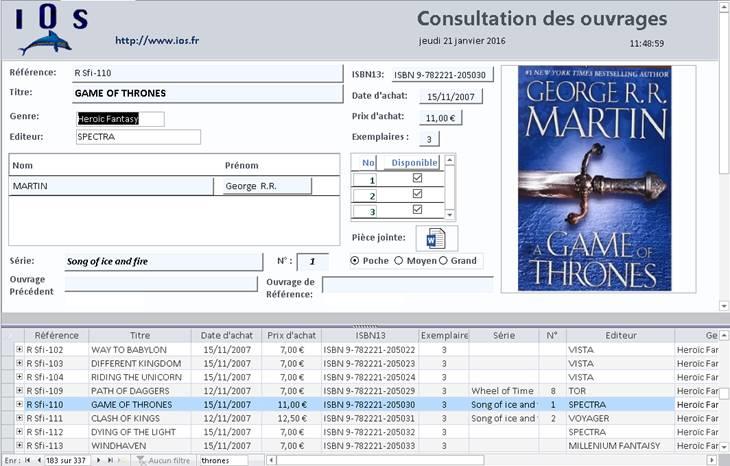
Task: Expand row R Sfi-103
Action: click(x=19, y=363)
